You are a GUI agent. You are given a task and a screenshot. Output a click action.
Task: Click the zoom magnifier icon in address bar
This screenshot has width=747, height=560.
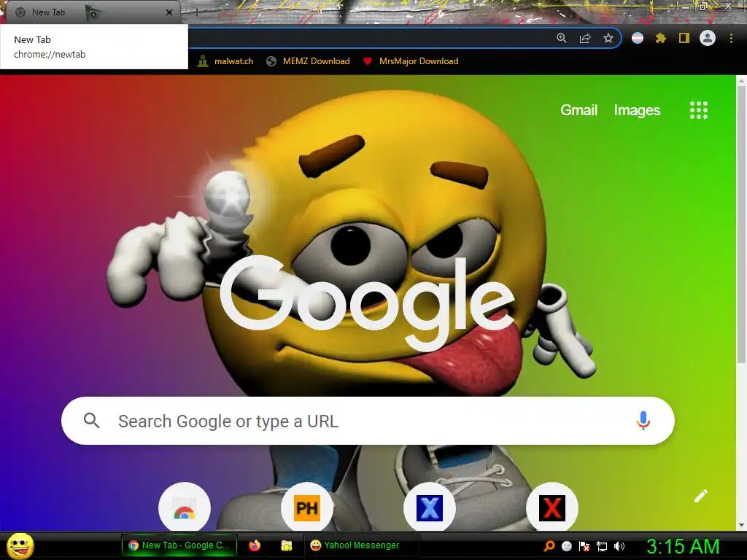click(x=562, y=38)
